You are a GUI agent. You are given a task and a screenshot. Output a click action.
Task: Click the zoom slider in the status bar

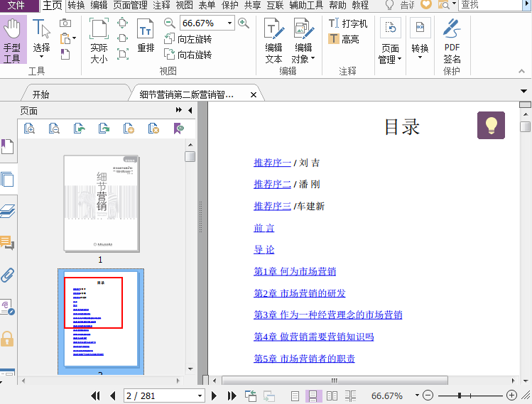click(460, 395)
